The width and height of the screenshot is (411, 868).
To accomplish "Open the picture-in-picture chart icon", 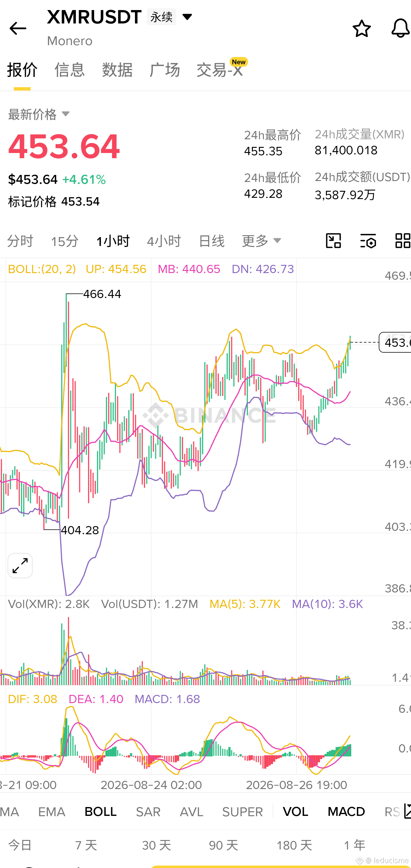I will coord(333,241).
